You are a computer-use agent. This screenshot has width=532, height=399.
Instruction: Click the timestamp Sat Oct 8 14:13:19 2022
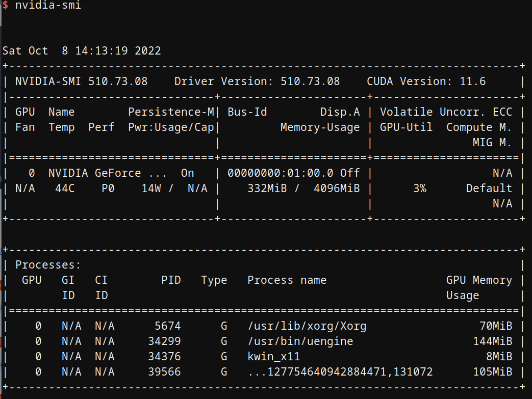pyautogui.click(x=82, y=51)
